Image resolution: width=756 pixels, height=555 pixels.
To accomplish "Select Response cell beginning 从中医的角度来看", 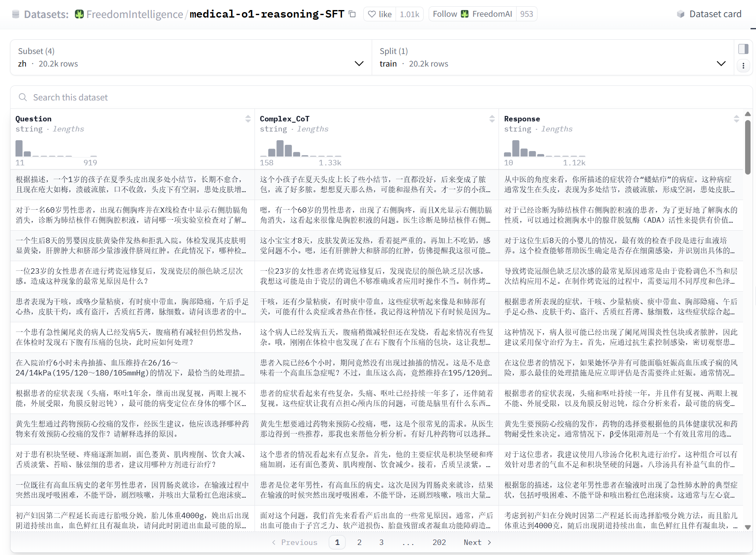I will coord(621,185).
